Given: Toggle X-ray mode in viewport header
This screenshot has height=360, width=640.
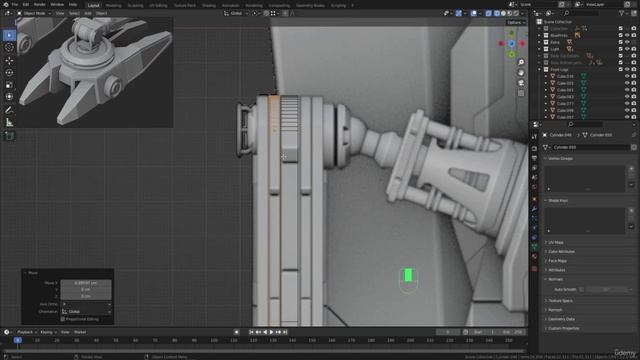Looking at the screenshot, I should pos(489,13).
